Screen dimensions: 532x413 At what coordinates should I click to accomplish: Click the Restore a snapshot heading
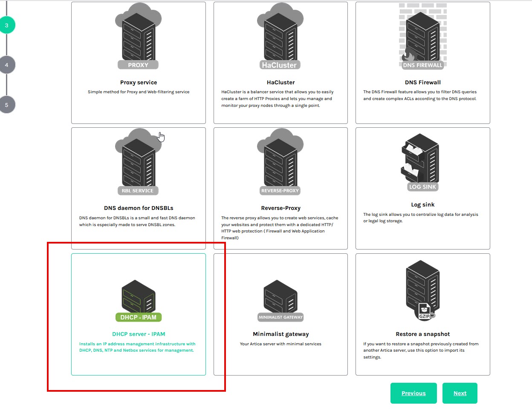click(x=422, y=334)
